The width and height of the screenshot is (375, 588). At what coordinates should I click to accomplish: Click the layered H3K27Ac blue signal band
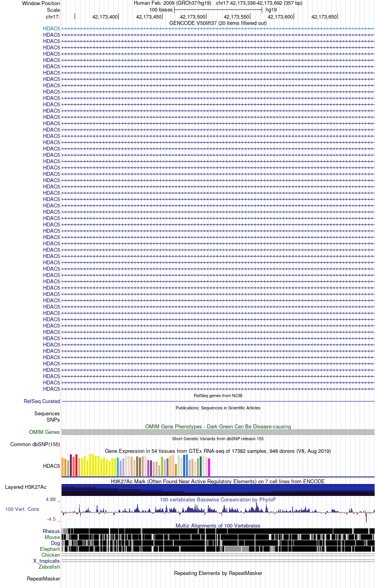point(218,490)
